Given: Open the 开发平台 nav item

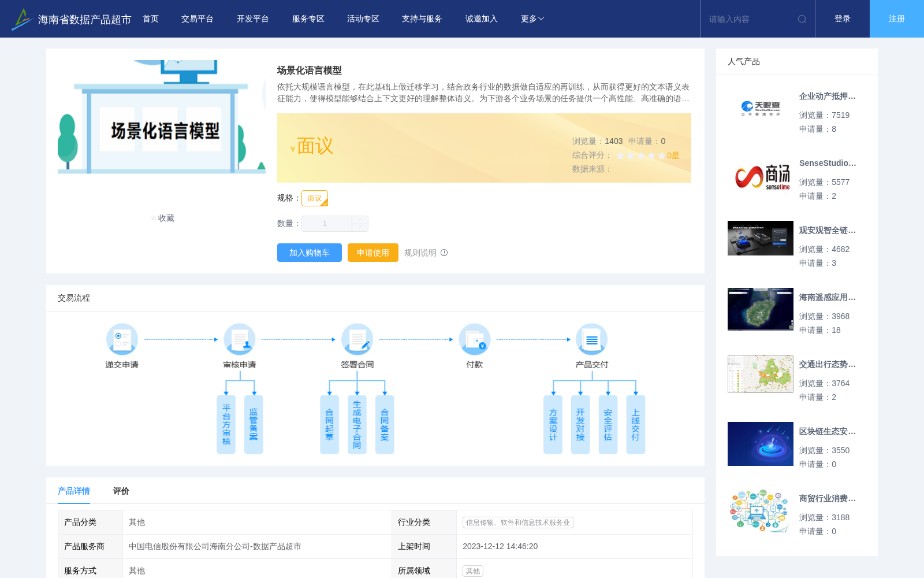Looking at the screenshot, I should coord(253,19).
